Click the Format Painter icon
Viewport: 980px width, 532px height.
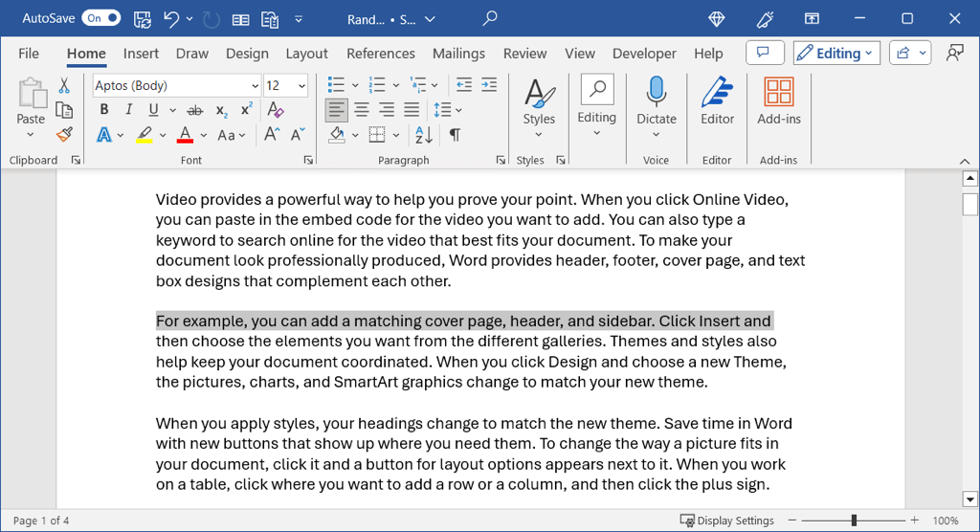[64, 135]
